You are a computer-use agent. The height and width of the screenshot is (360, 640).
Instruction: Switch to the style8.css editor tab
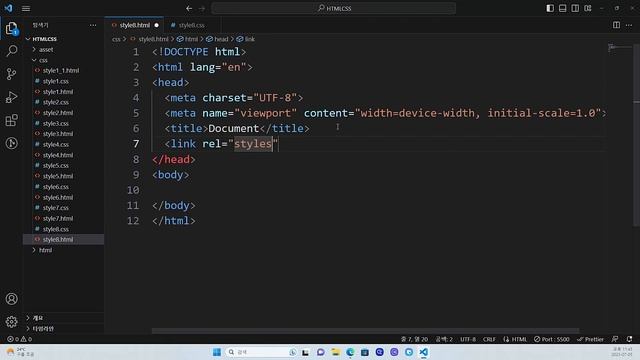point(191,25)
